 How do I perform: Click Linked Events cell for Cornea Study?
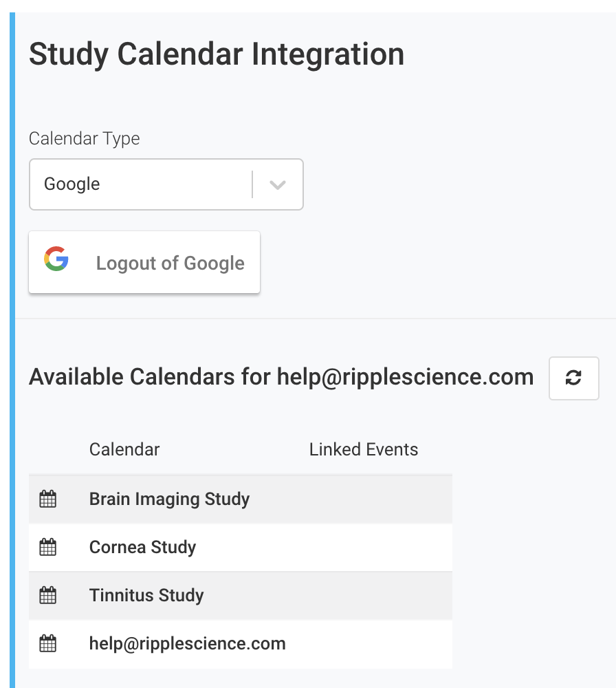pos(364,548)
